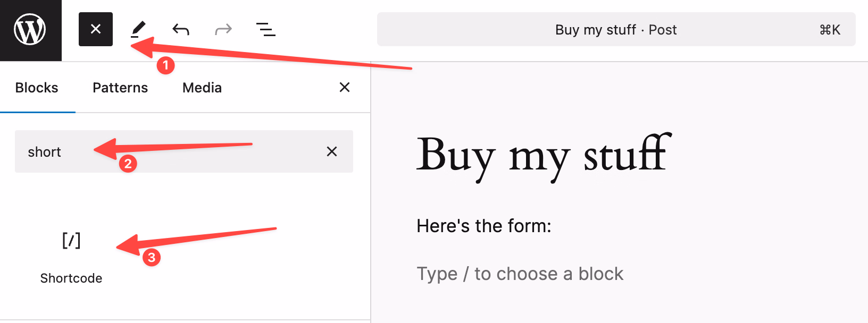Click the Type / to choose a block placeholder
Screen dimensions: 868x323
520,274
